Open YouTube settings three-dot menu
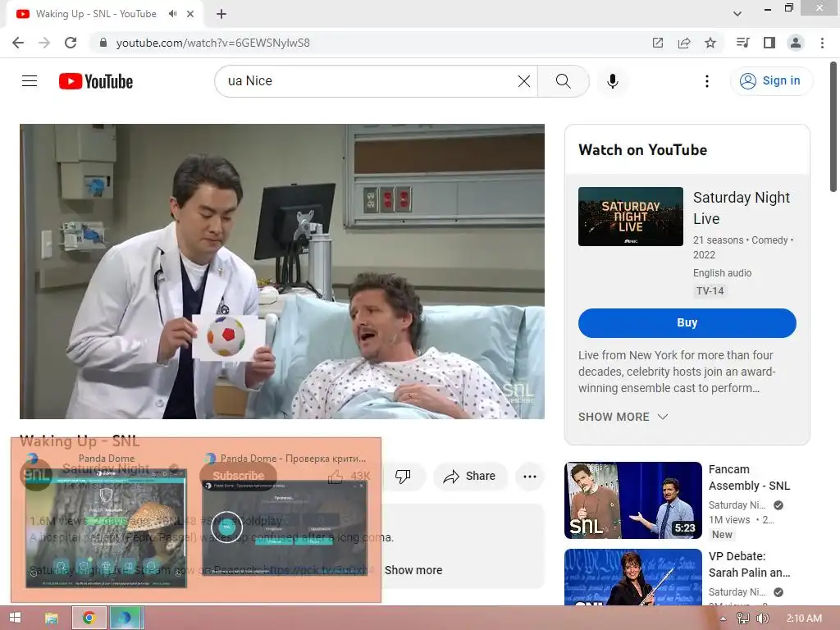The image size is (840, 630). 706,81
